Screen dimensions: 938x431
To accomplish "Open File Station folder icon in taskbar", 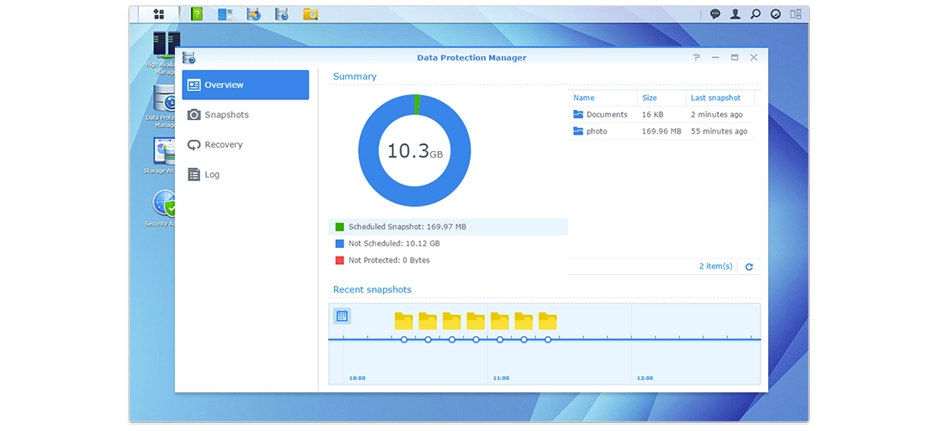I will tap(310, 14).
